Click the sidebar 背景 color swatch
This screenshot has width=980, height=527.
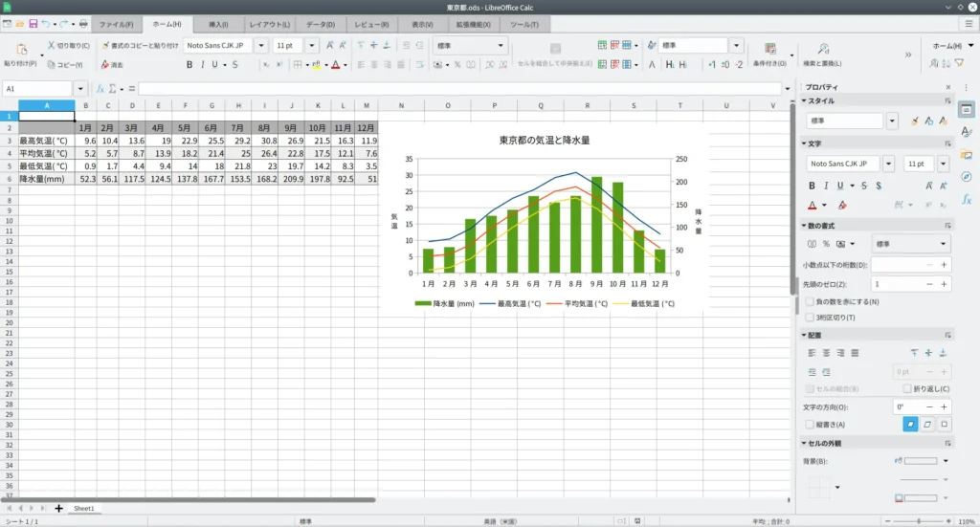point(921,461)
